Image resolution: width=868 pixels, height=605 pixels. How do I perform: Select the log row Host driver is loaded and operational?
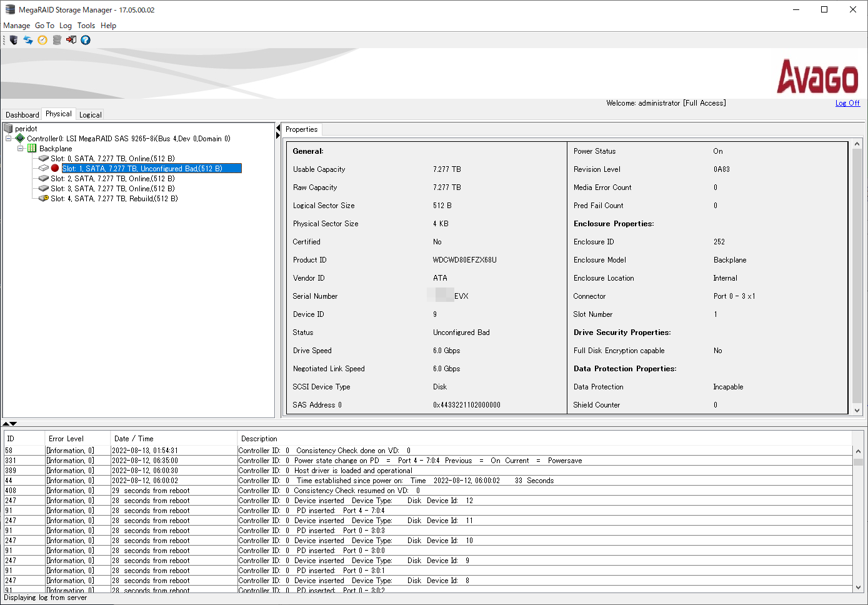pos(428,471)
